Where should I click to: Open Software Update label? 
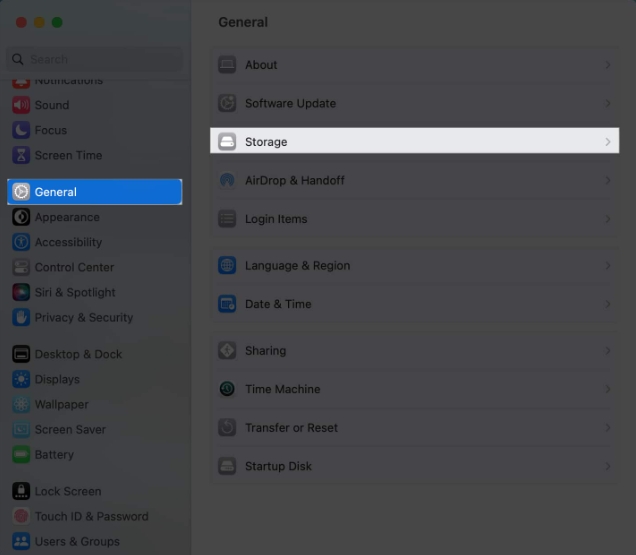(290, 103)
